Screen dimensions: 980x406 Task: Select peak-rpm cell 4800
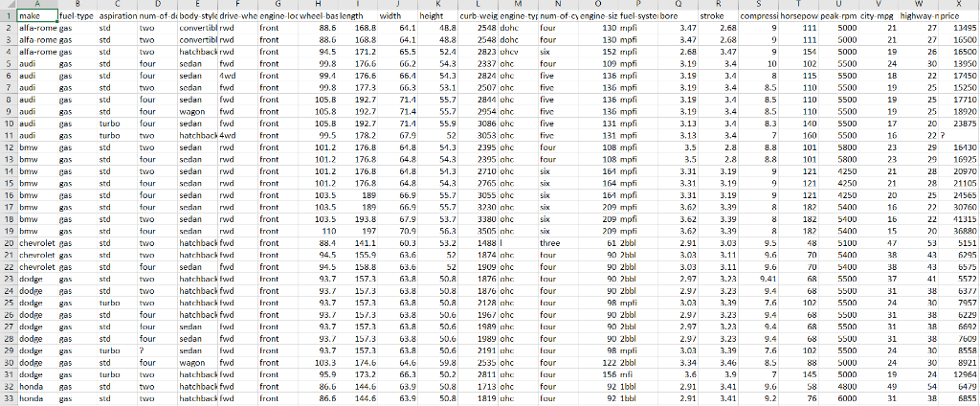coord(838,388)
